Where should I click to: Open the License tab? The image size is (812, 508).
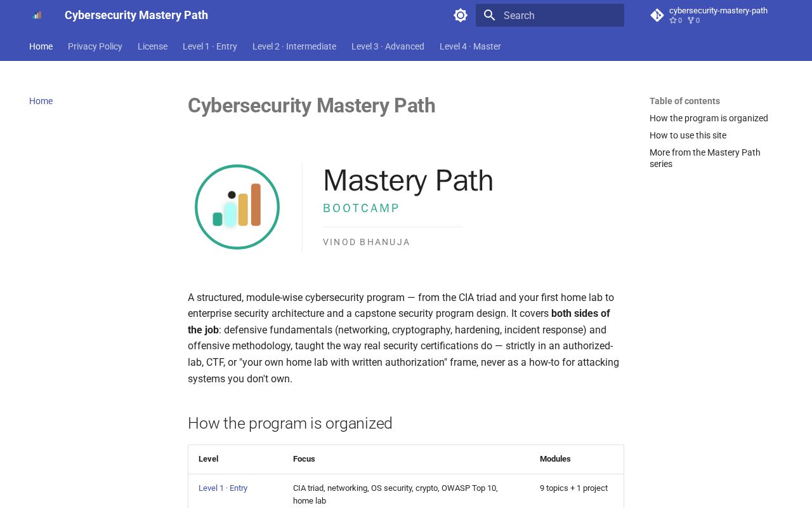point(153,46)
